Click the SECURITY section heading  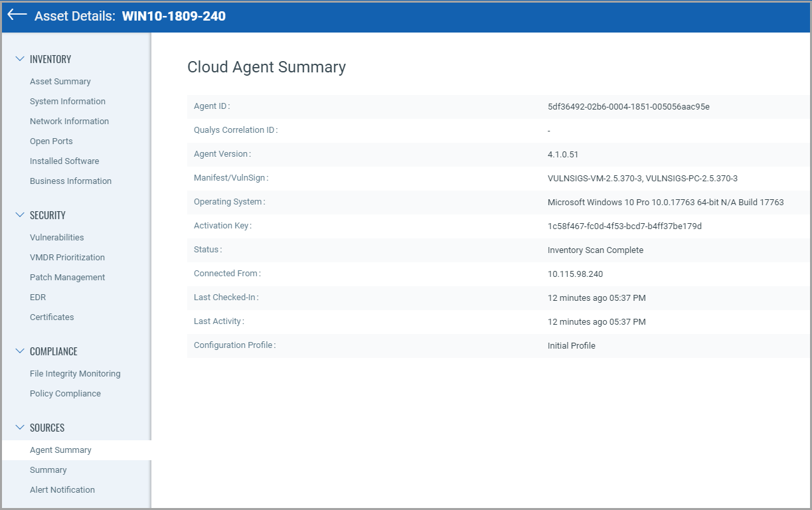point(48,215)
